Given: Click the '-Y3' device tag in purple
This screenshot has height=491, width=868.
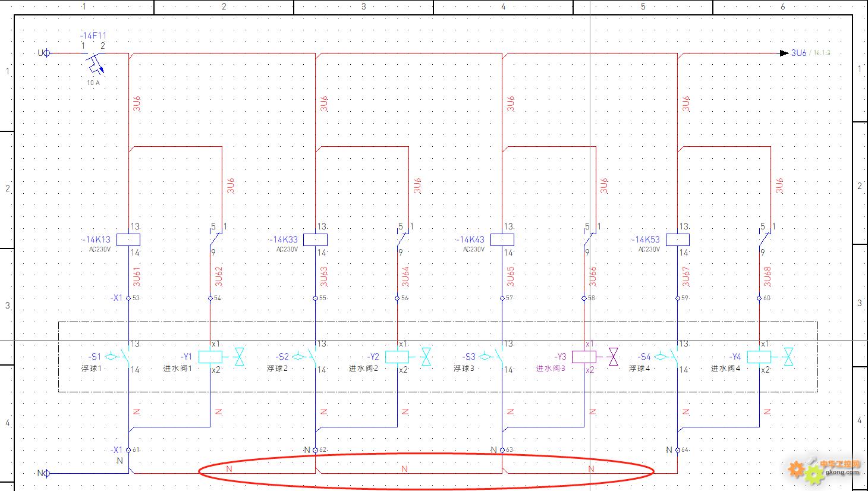Looking at the screenshot, I should pyautogui.click(x=561, y=357).
